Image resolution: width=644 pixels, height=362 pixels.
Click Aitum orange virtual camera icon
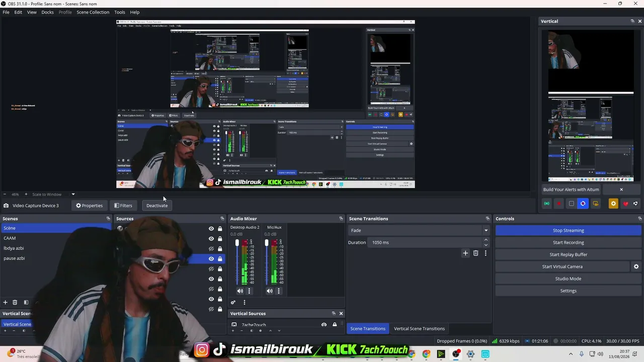pos(595,204)
